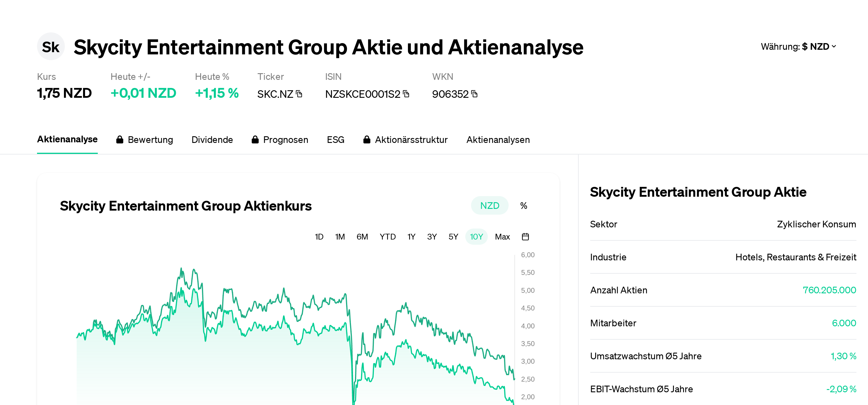Copy the WKN 906352
Viewport: 868px width, 405px height.
pos(475,94)
